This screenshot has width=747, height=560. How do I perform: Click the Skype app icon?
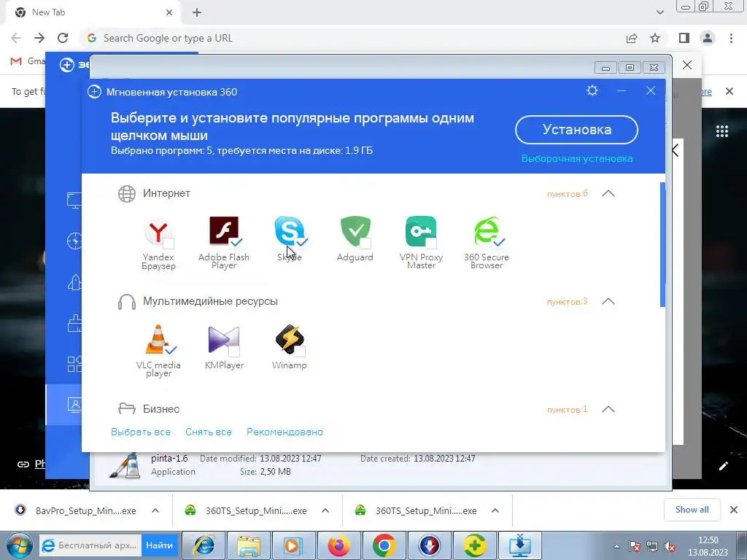tap(289, 230)
